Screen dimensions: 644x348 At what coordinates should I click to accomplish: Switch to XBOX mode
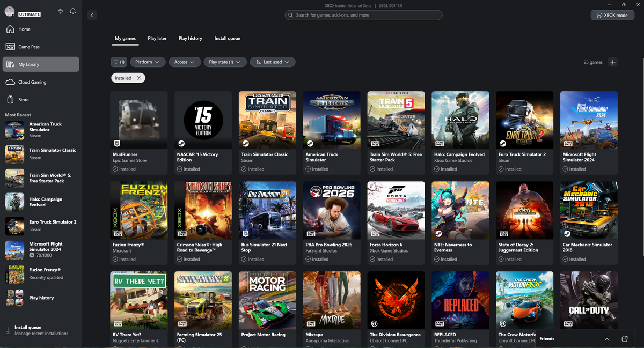612,15
